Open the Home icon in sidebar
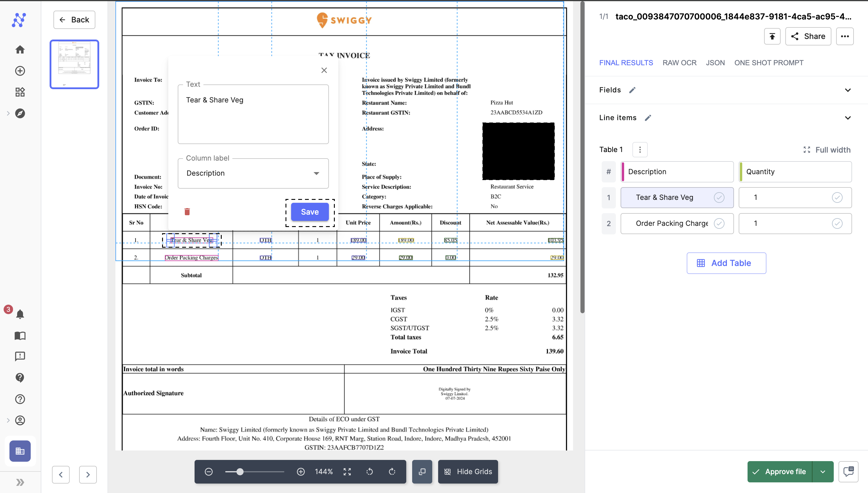868x493 pixels. pos(20,49)
